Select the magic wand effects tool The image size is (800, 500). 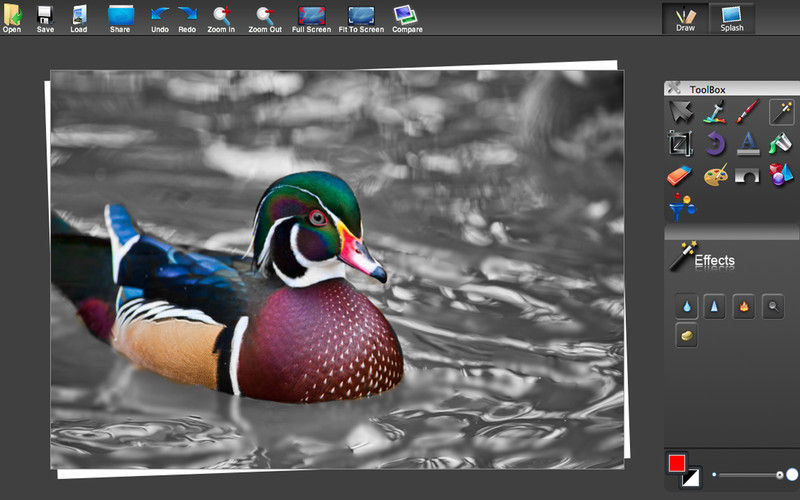click(x=782, y=112)
